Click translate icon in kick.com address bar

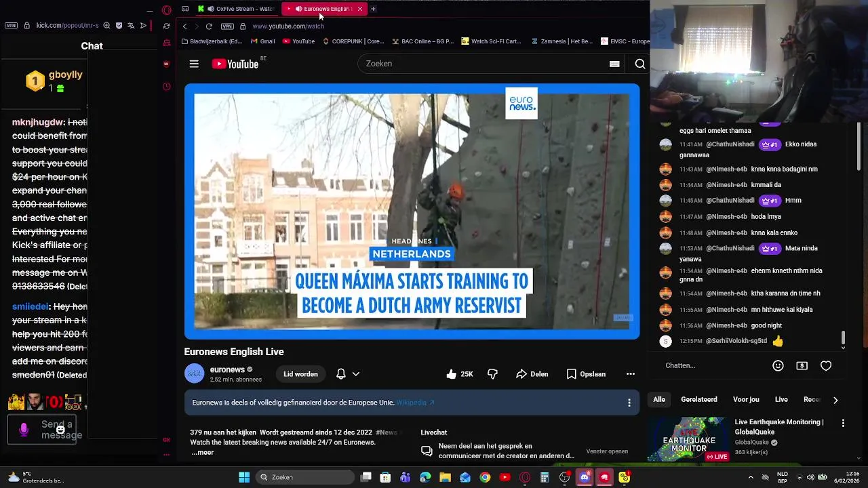click(131, 25)
